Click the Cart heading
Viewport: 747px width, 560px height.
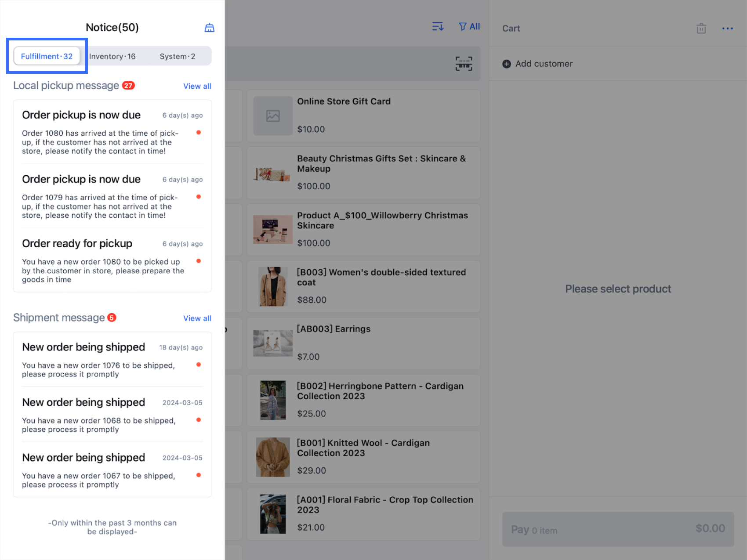click(x=511, y=29)
